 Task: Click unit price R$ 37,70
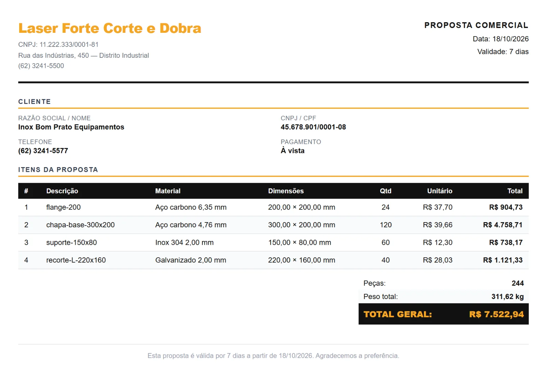(438, 207)
